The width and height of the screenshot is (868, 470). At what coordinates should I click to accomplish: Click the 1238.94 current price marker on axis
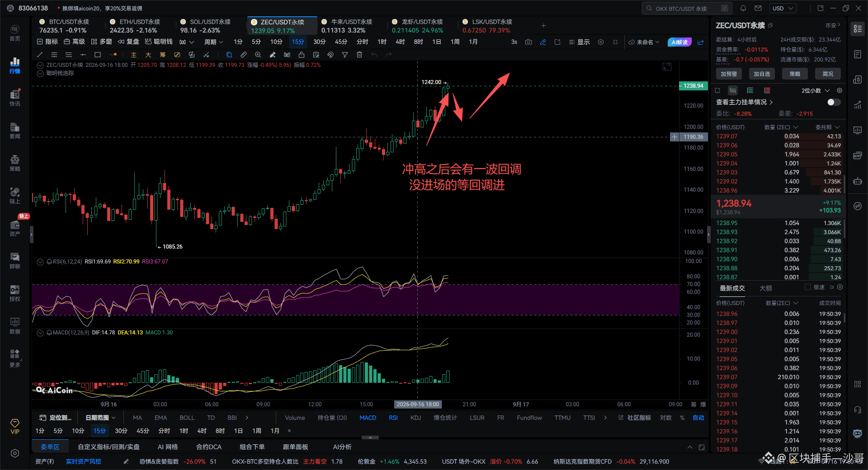click(x=693, y=86)
